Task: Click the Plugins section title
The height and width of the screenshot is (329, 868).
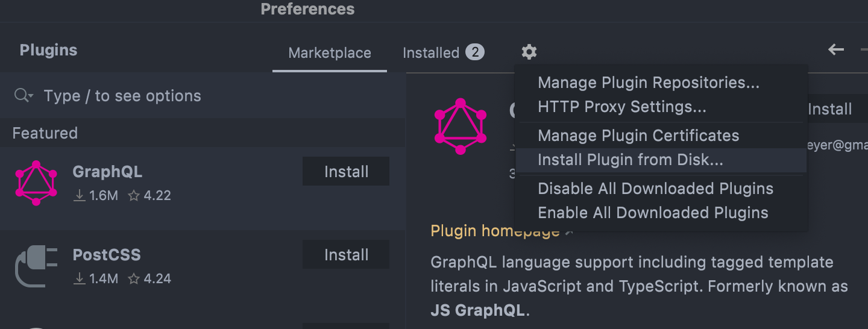Action: (x=48, y=50)
